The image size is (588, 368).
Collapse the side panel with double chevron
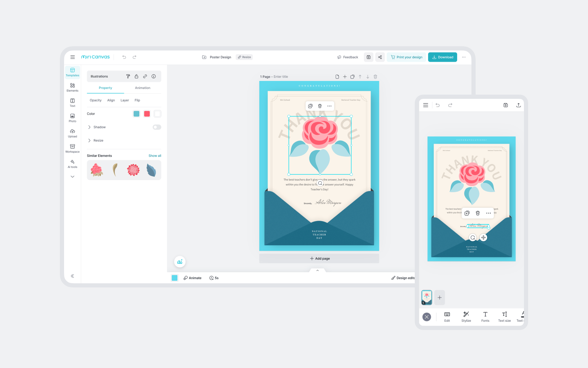coord(72,276)
